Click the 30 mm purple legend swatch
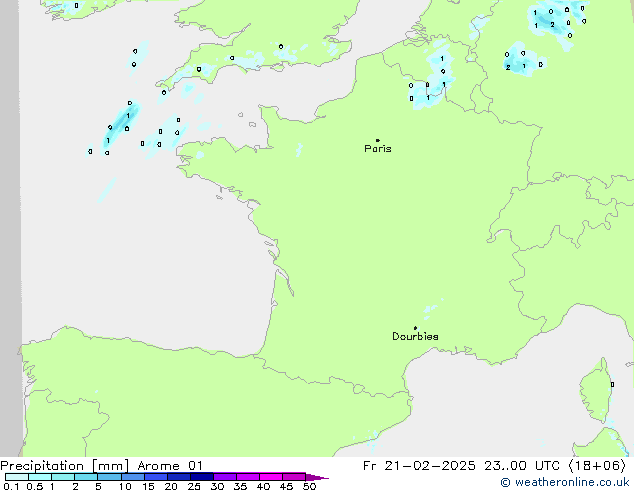 (225, 477)
